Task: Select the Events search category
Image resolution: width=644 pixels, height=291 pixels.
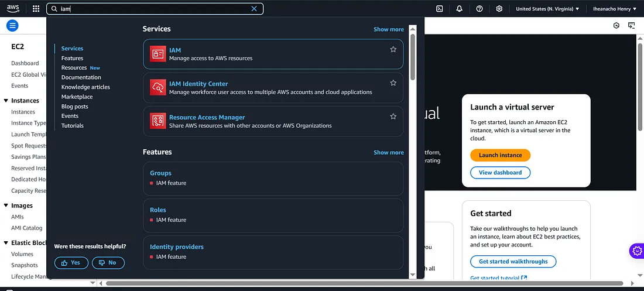Action: (x=70, y=116)
